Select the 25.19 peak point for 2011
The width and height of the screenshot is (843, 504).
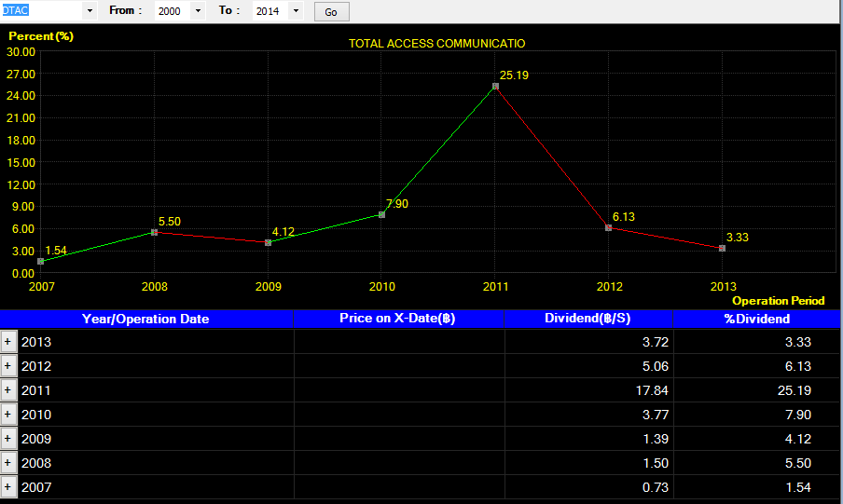pyautogui.click(x=496, y=86)
